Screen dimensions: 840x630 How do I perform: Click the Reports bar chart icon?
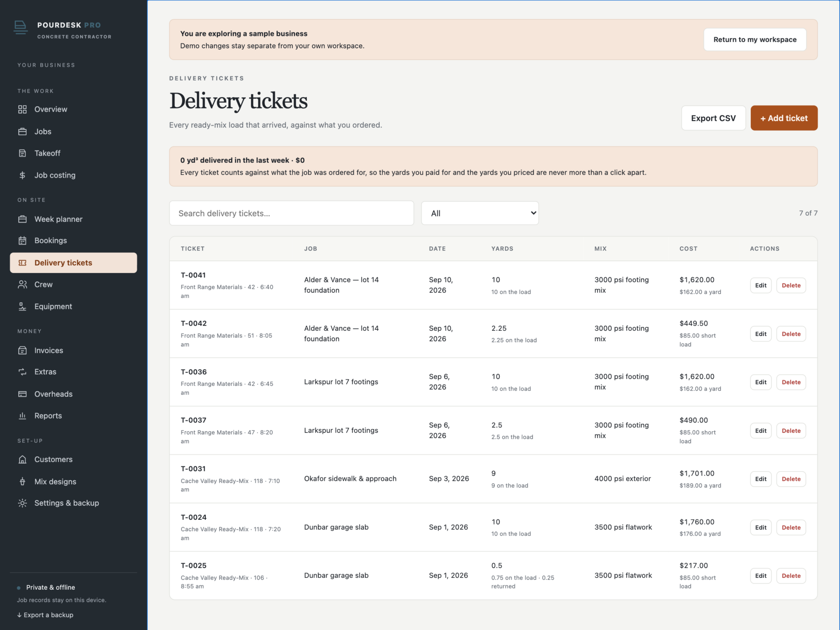point(22,416)
